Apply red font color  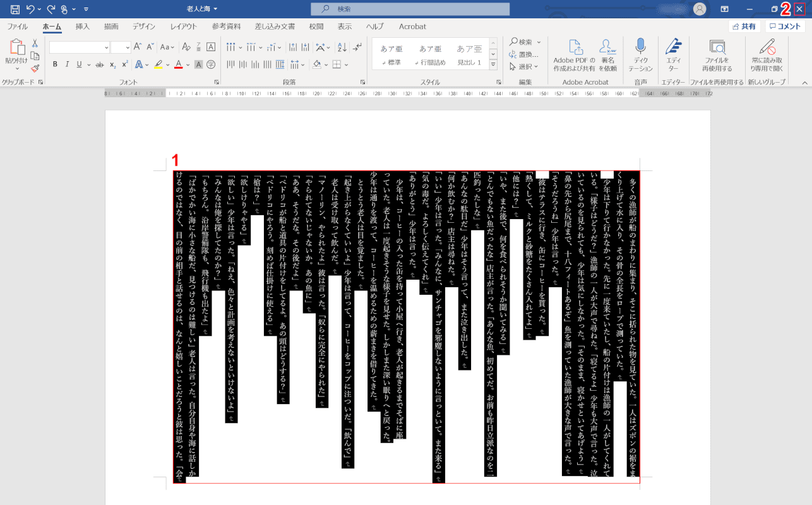coord(179,64)
